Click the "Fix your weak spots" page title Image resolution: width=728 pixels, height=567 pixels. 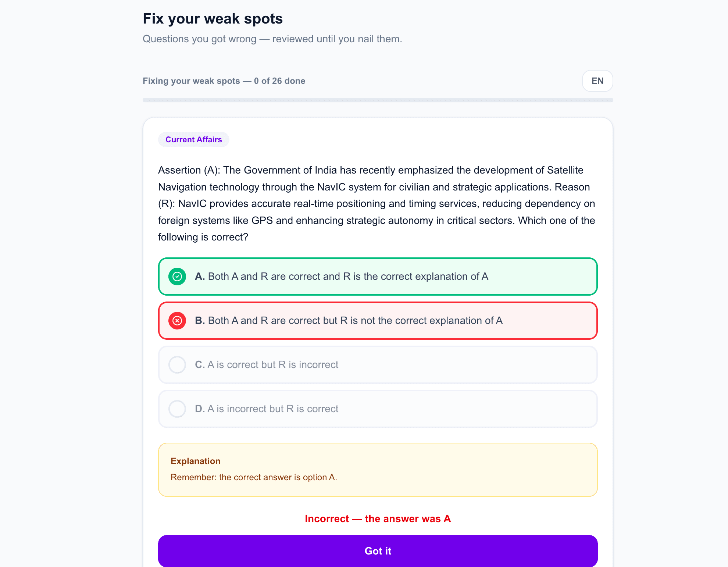(x=213, y=19)
